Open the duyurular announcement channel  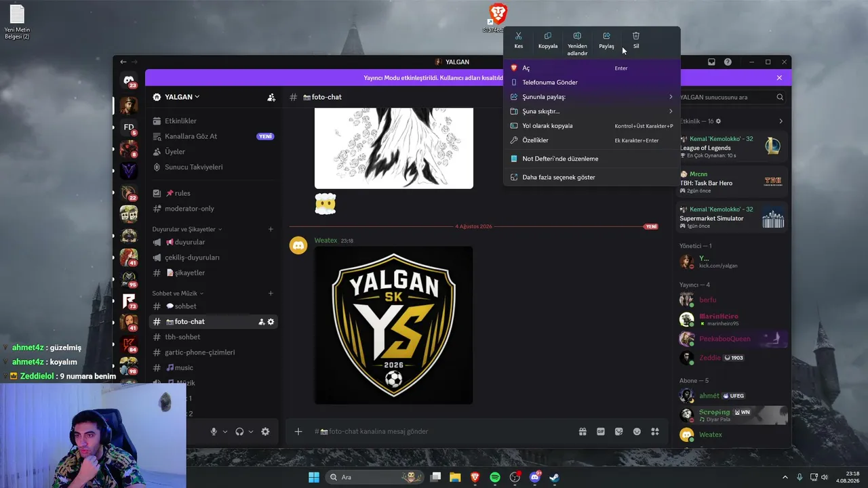point(213,242)
